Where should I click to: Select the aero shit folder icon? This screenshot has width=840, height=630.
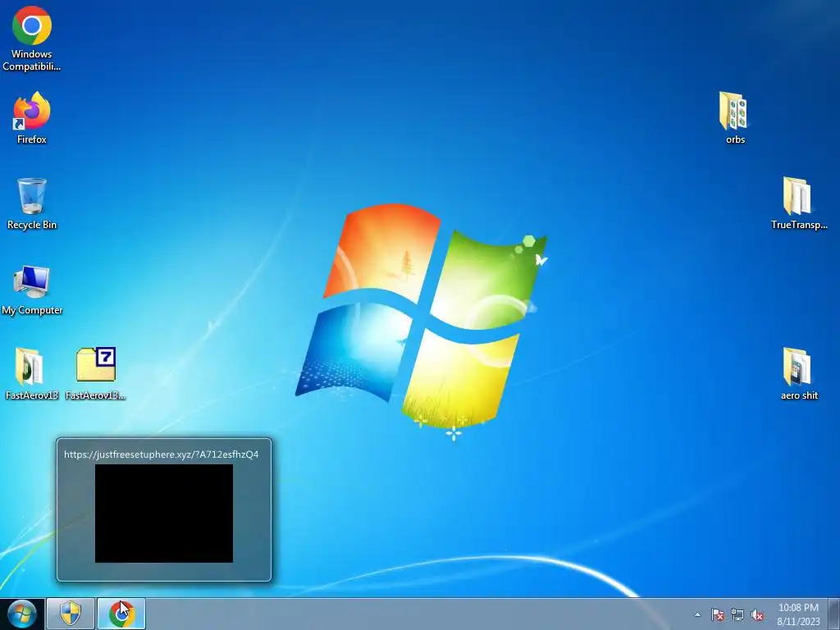click(x=799, y=374)
